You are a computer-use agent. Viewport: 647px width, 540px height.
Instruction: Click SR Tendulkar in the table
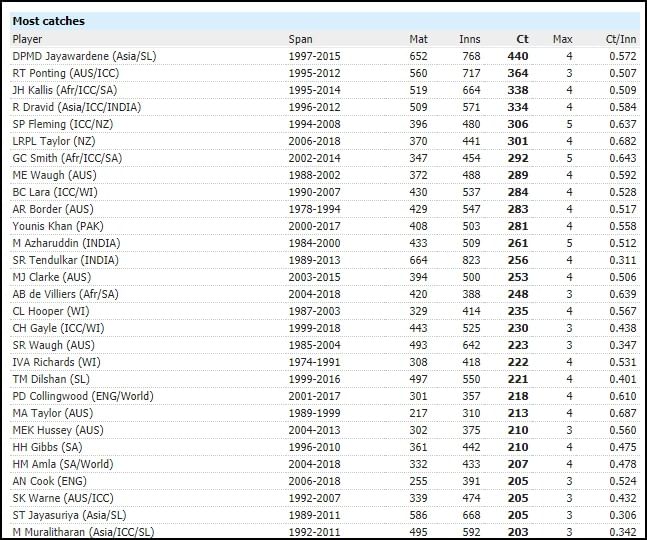coord(64,260)
